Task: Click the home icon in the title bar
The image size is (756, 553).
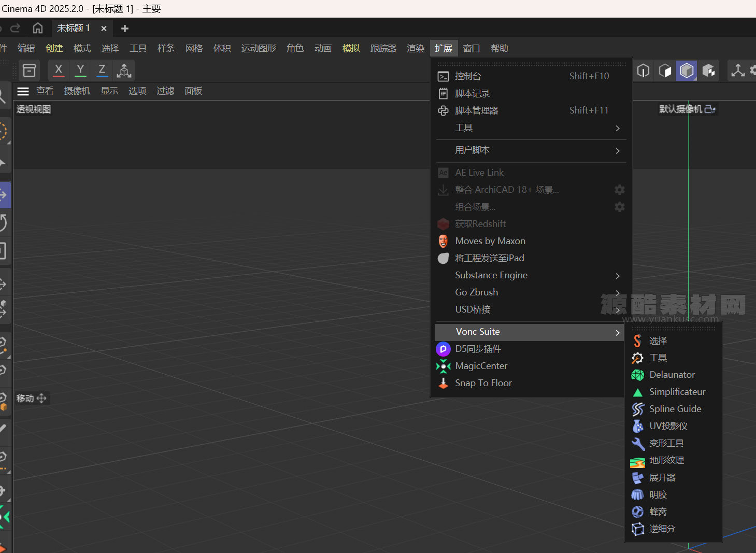Action: (x=37, y=27)
